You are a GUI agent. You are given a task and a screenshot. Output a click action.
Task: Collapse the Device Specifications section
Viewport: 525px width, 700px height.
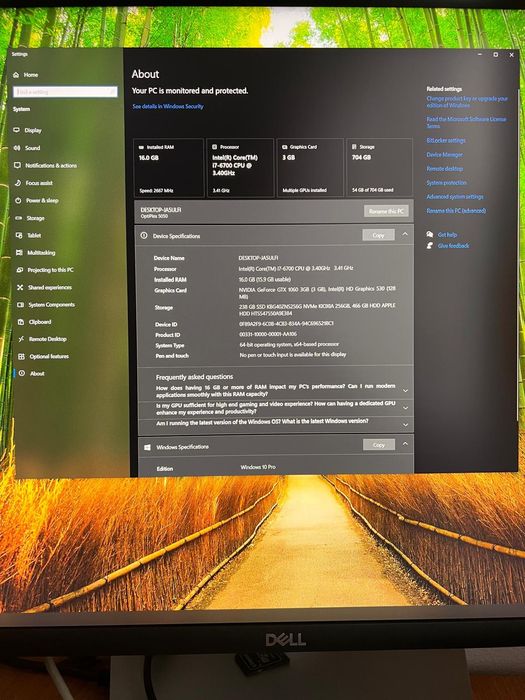click(x=405, y=234)
